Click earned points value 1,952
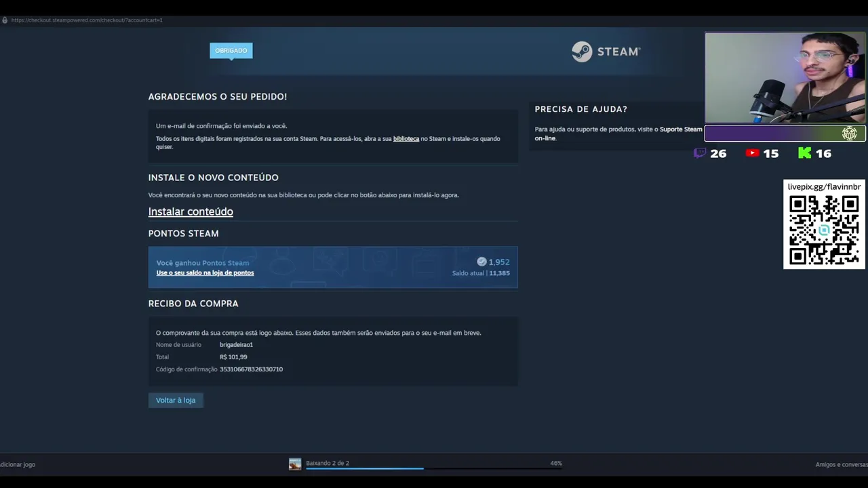 coord(499,262)
